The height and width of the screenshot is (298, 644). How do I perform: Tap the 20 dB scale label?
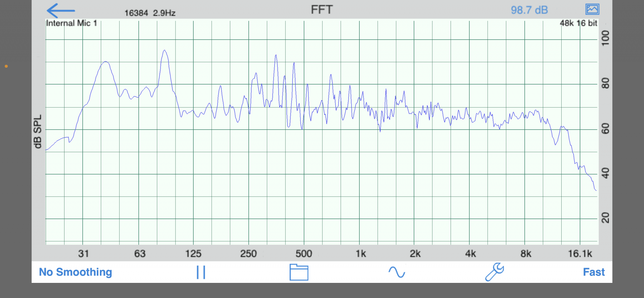tap(605, 218)
